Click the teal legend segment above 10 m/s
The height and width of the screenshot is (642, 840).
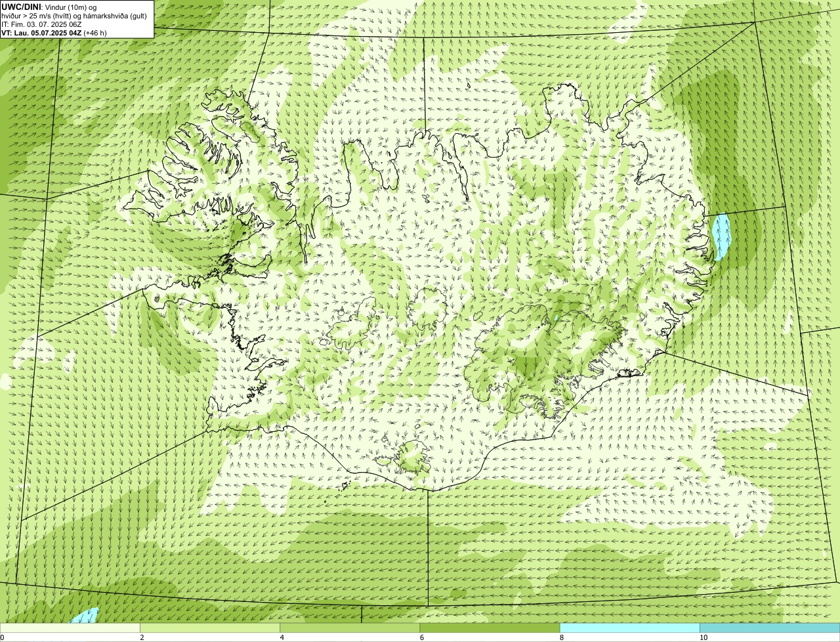[x=770, y=628]
